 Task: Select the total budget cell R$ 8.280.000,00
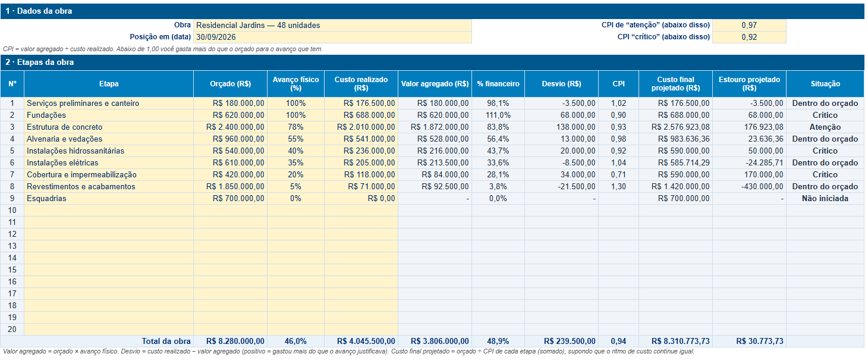pos(231,341)
